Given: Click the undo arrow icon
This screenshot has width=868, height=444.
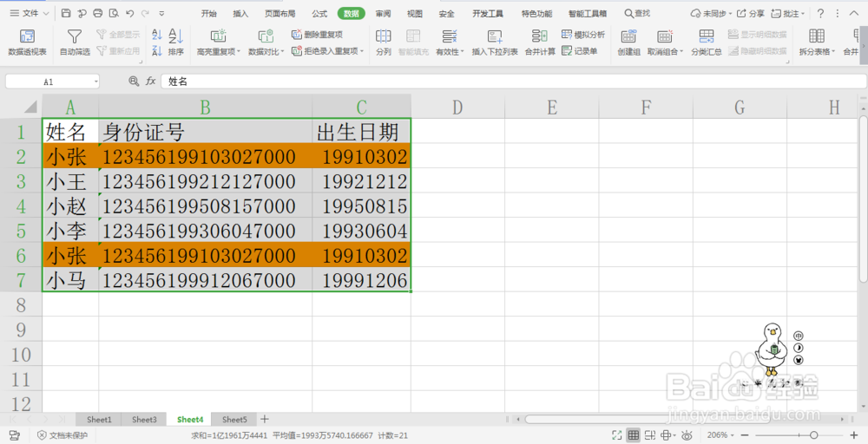Looking at the screenshot, I should [x=130, y=13].
